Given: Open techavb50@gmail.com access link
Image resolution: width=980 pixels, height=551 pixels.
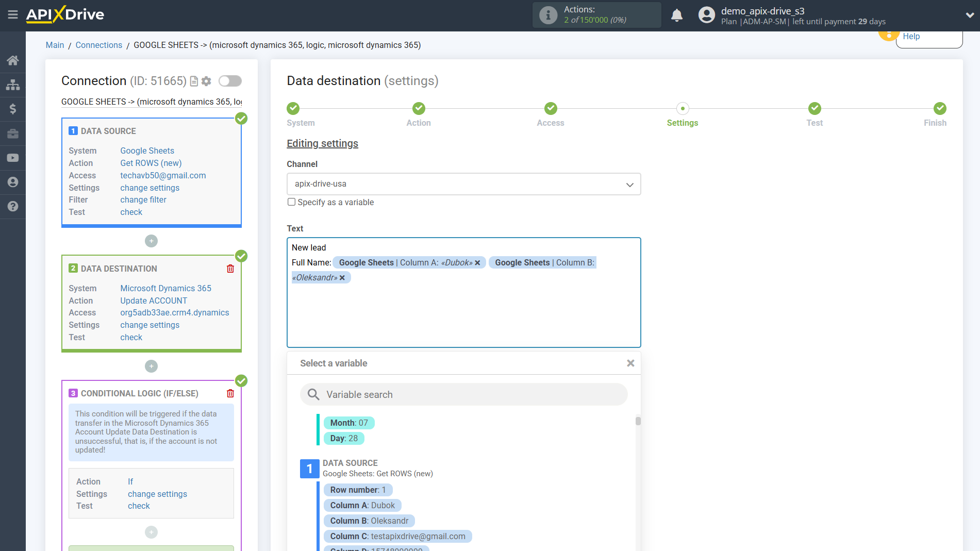Looking at the screenshot, I should (x=163, y=175).
